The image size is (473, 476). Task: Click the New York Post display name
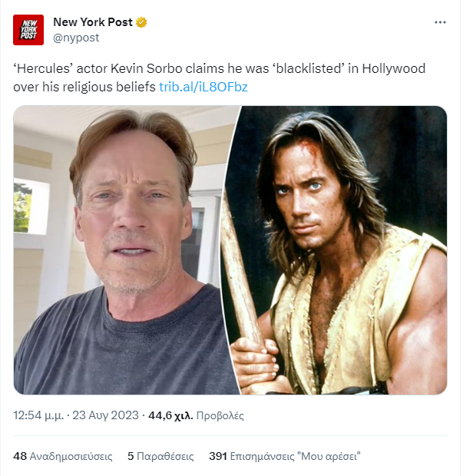tap(93, 22)
